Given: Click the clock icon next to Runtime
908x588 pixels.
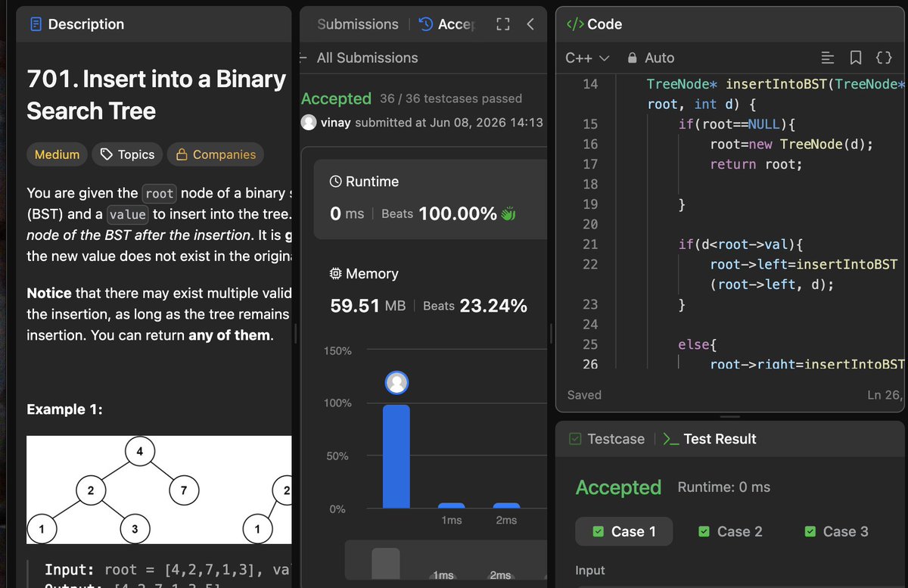Looking at the screenshot, I should (x=336, y=182).
